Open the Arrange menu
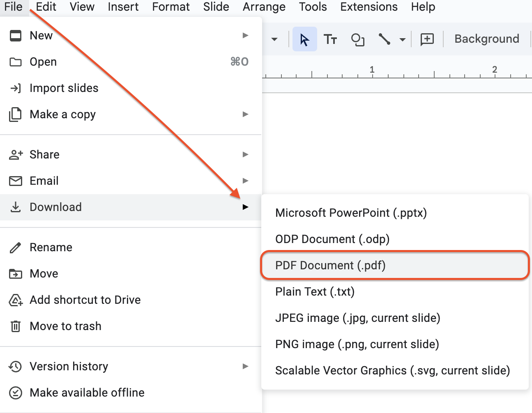532x413 pixels. pyautogui.click(x=264, y=7)
